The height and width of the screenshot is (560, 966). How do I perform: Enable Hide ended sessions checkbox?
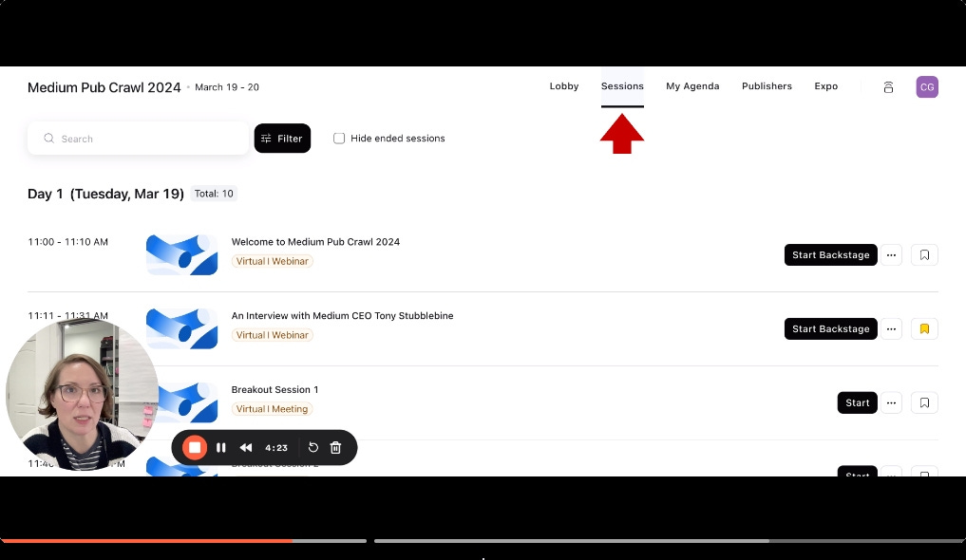tap(339, 139)
